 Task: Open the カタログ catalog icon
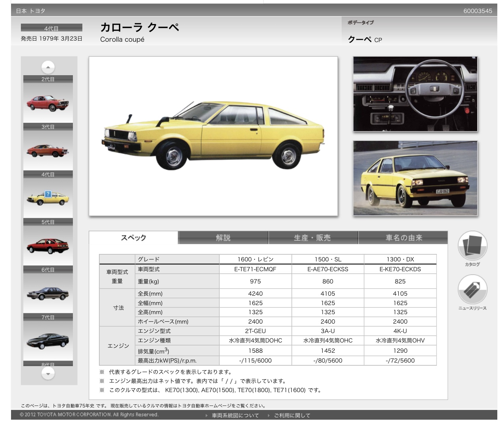click(x=472, y=246)
